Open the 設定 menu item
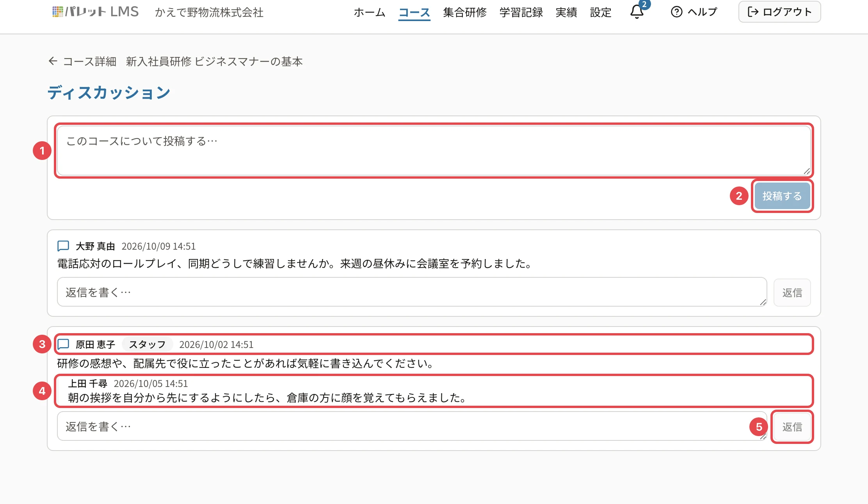The width and height of the screenshot is (868, 504). 601,12
